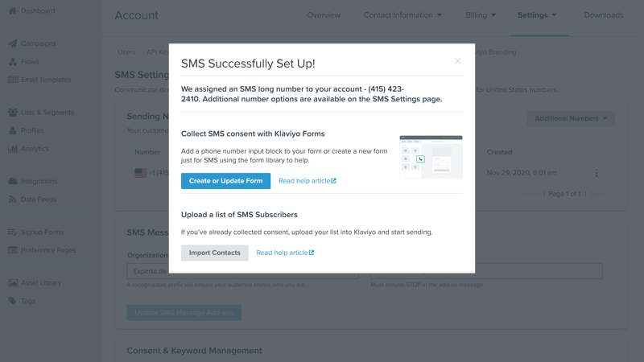Open the Tags icon in sidebar
644x362 pixels.
tap(12, 301)
